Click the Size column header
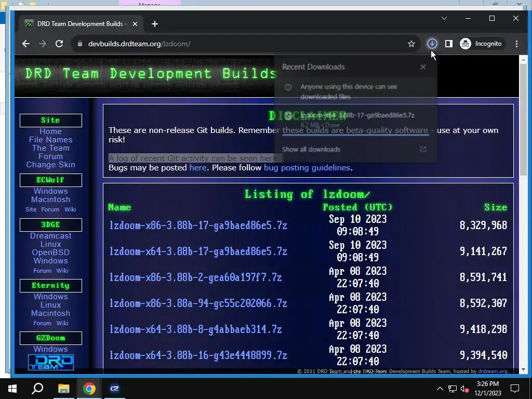Image resolution: width=532 pixels, height=399 pixels. tap(495, 207)
